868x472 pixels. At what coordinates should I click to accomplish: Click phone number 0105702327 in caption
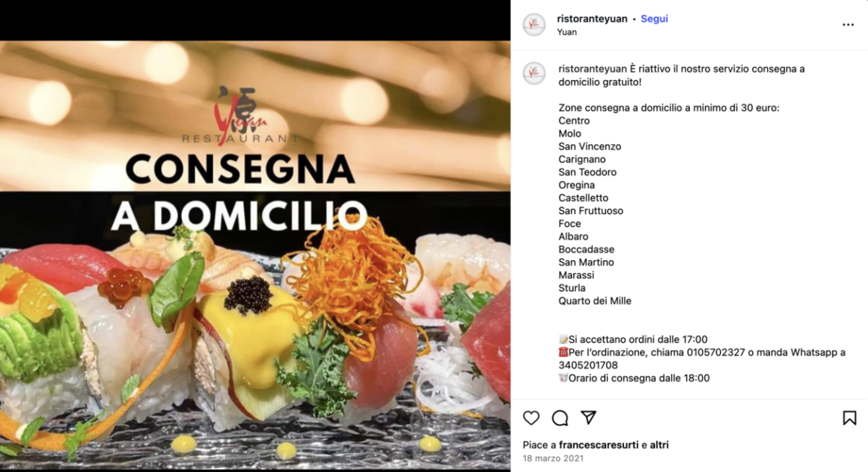pos(716,352)
